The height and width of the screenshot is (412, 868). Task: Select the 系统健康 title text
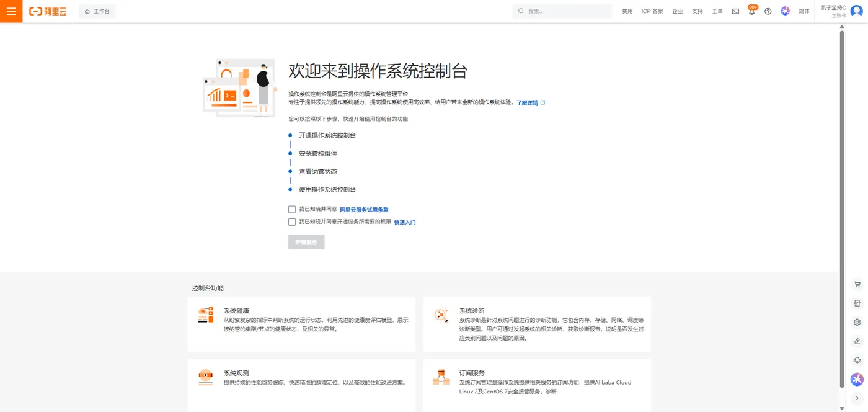[236, 311]
